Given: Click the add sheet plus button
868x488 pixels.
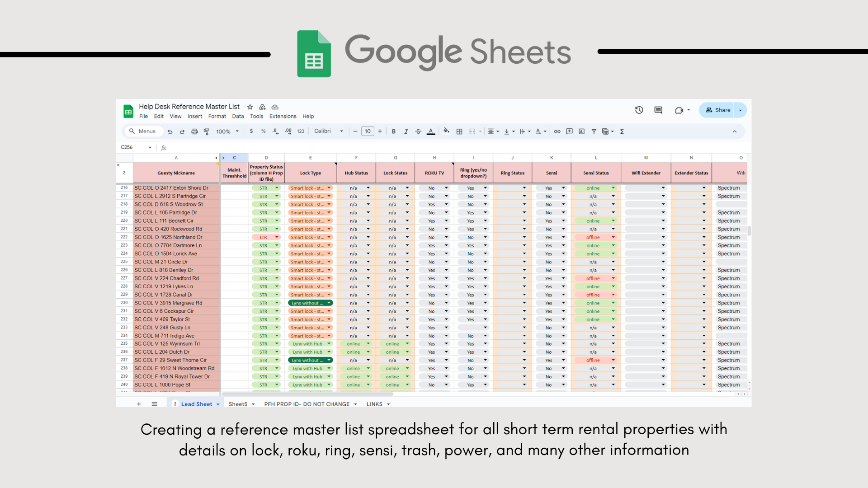Looking at the screenshot, I should point(139,404).
